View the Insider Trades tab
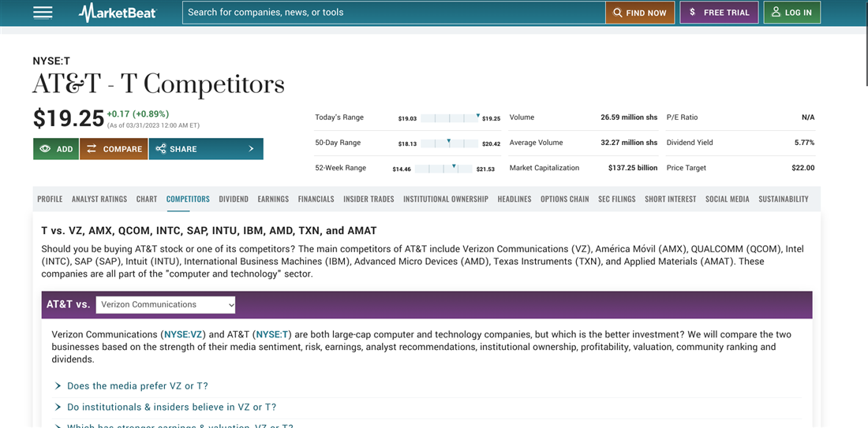This screenshot has height=428, width=868. [369, 199]
